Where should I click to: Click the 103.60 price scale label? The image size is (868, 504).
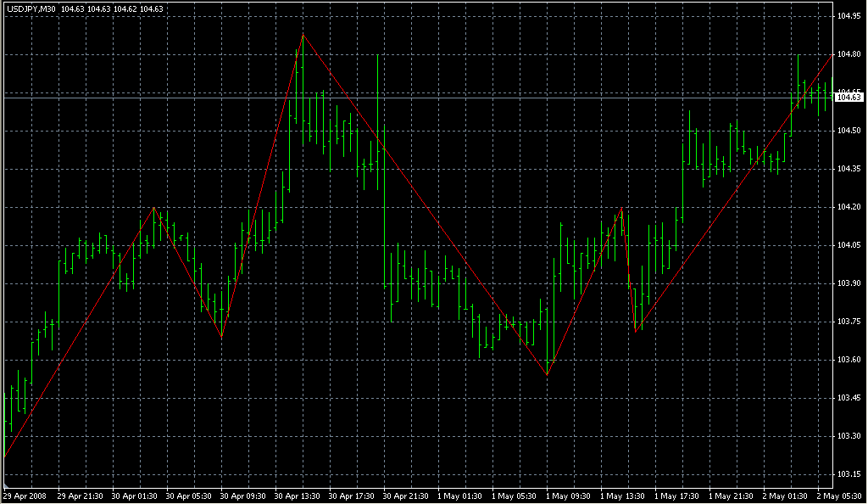point(849,360)
